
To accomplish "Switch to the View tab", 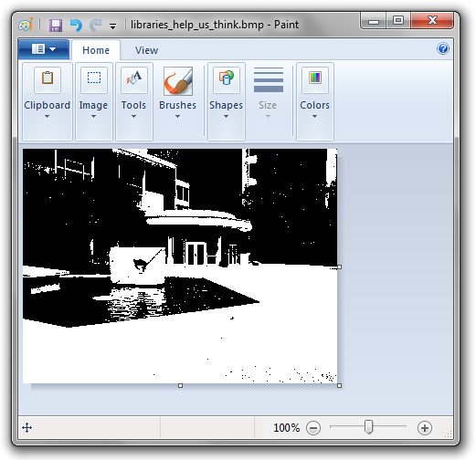I will tap(147, 50).
